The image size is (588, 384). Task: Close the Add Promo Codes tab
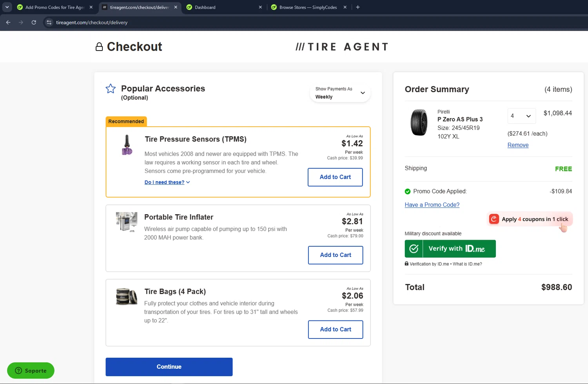point(91,7)
